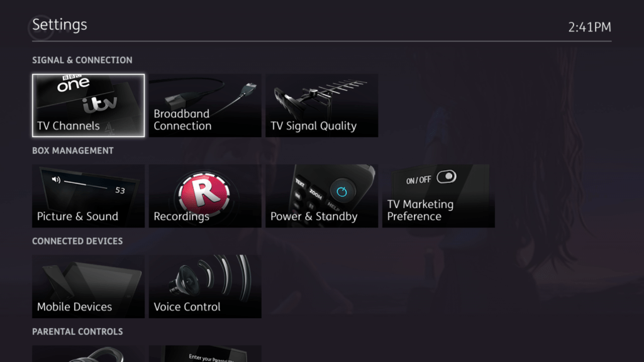Click the Settings page title
Image resolution: width=644 pixels, height=362 pixels.
[x=60, y=25]
